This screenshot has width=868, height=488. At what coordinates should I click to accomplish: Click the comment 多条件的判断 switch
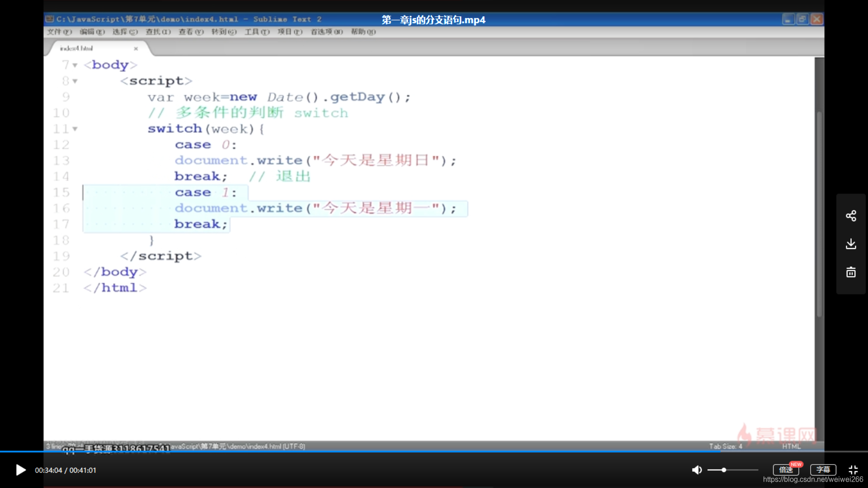(x=248, y=113)
